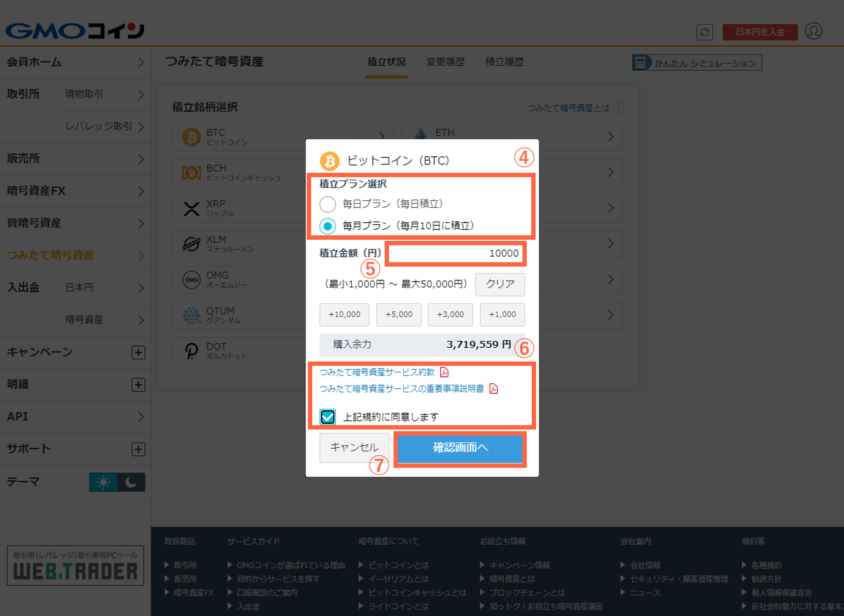The width and height of the screenshot is (844, 616).
Task: Click the XRP coin icon
Action: pyautogui.click(x=192, y=208)
